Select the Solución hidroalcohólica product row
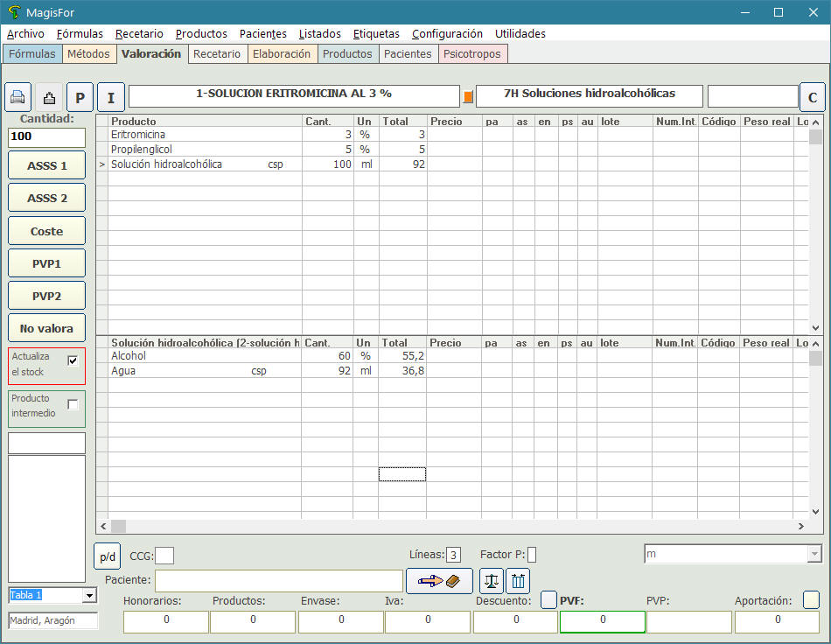This screenshot has width=831, height=644. coord(452,164)
